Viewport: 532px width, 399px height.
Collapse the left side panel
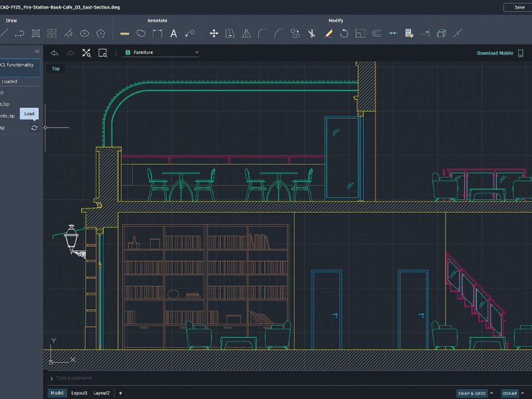click(x=37, y=51)
